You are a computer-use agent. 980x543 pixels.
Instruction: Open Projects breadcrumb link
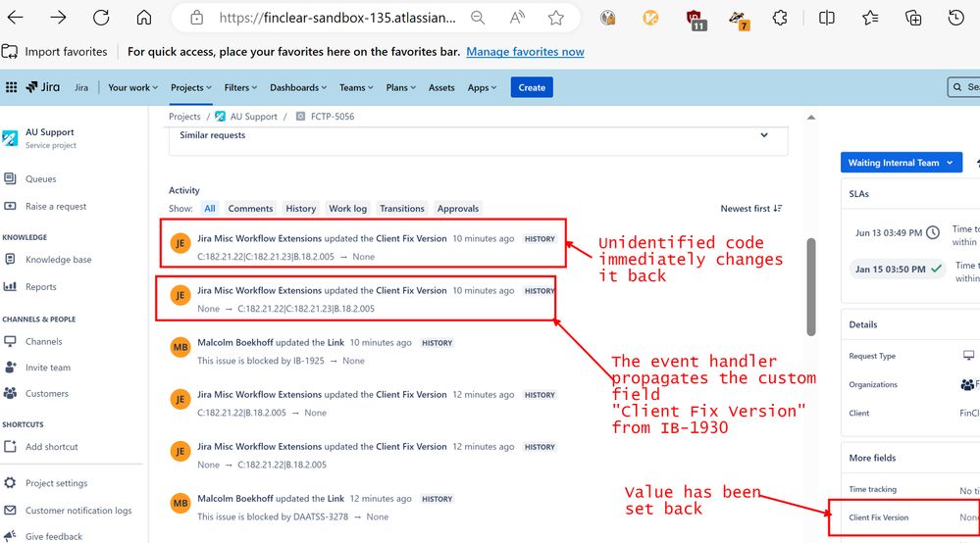pyautogui.click(x=184, y=117)
